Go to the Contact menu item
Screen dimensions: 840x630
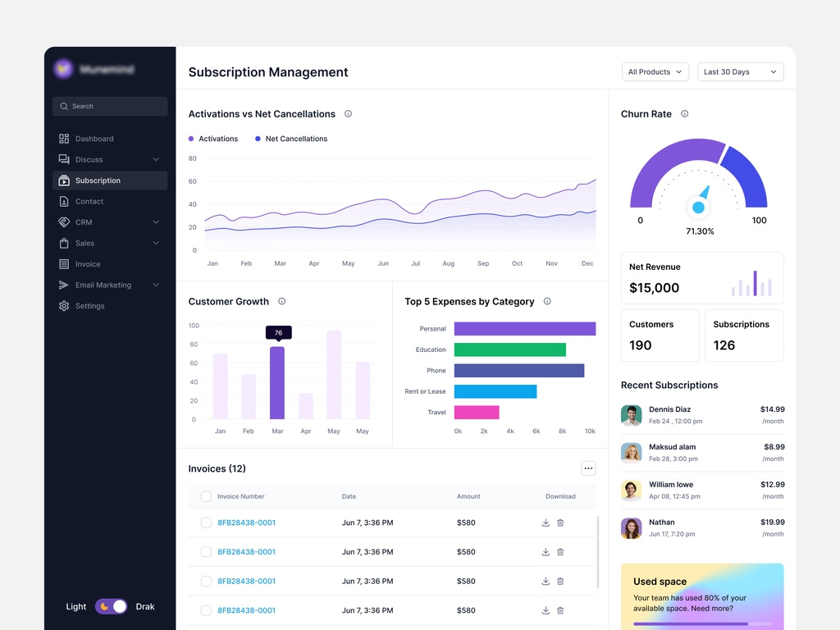[89, 201]
